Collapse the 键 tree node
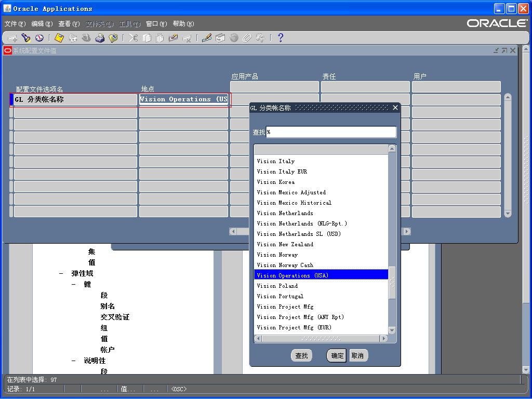 [x=74, y=284]
